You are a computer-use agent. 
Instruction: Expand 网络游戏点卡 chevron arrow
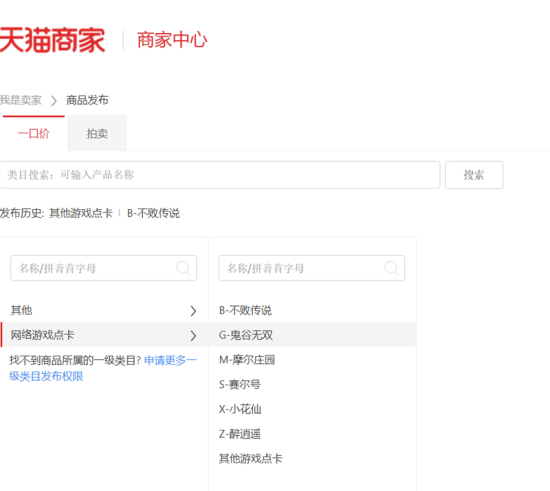193,336
